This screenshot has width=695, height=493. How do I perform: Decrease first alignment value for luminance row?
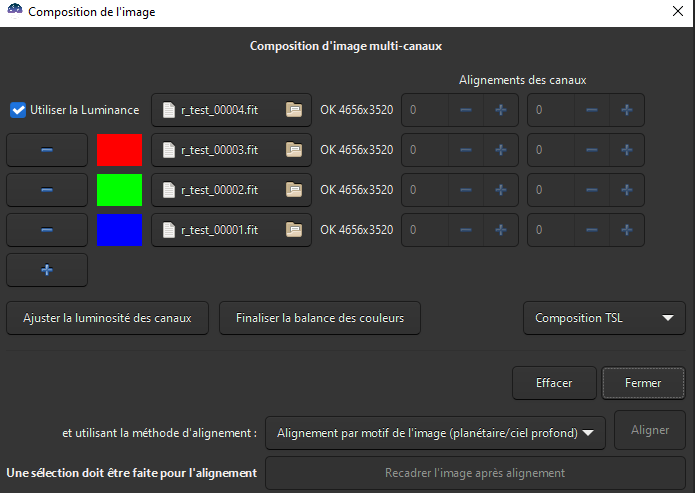tap(466, 110)
